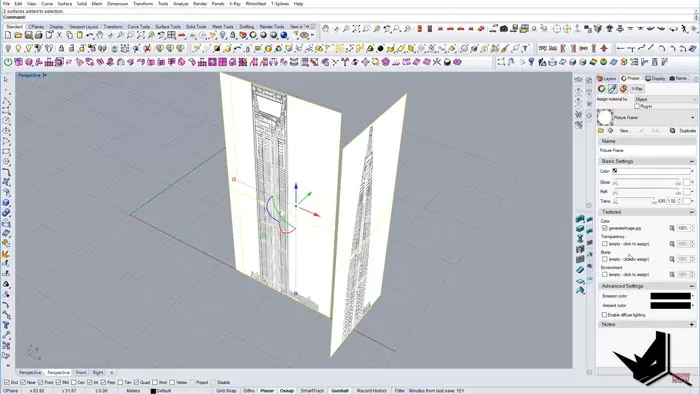Screen dimensions: 700x394
Task: Open the Perspective viewport title dropdown arrow
Action: pyautogui.click(x=45, y=75)
